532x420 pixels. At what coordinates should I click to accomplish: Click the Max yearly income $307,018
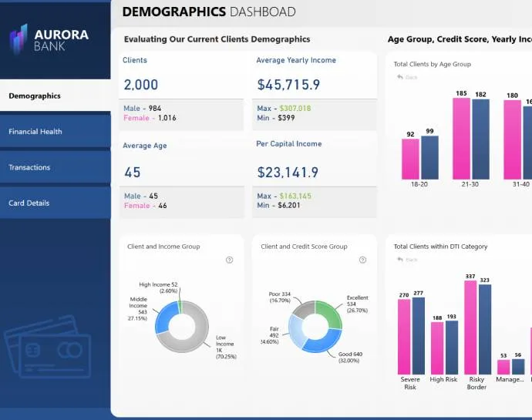click(x=295, y=108)
